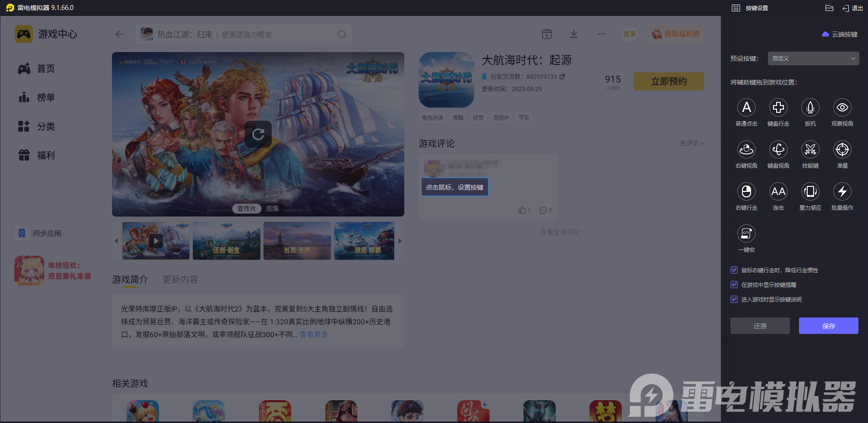The height and width of the screenshot is (423, 868).
Task: Click the back arrow in game center
Action: point(120,34)
